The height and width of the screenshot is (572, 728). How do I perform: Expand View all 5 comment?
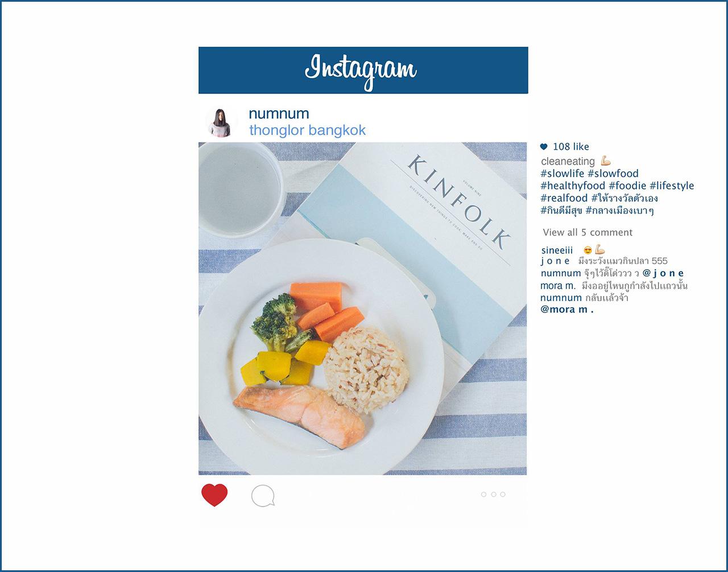pyautogui.click(x=588, y=232)
